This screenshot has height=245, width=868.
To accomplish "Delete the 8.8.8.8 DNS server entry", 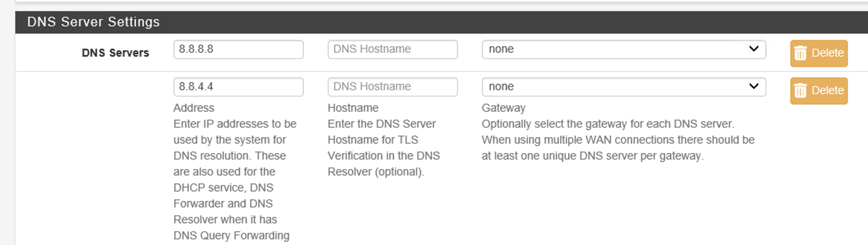I will tap(818, 53).
